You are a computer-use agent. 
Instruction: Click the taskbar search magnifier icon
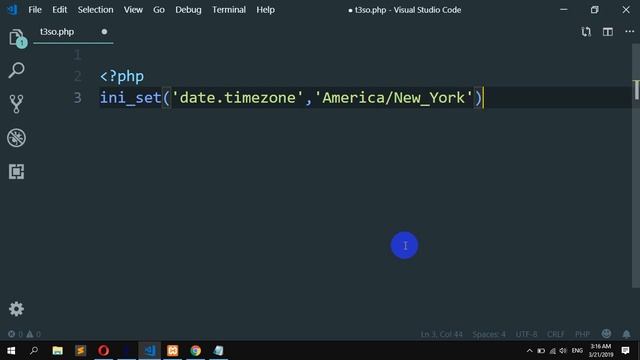click(x=34, y=351)
